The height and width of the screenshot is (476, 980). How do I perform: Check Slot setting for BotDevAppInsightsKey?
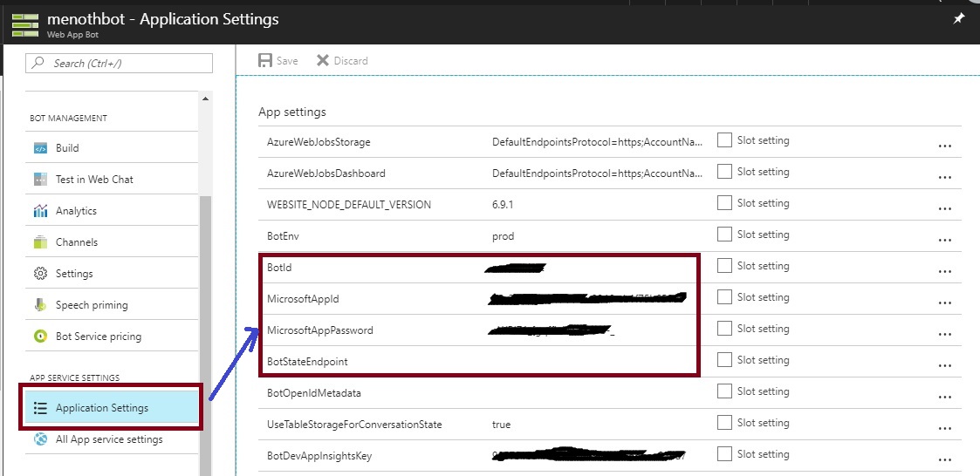pyautogui.click(x=724, y=453)
